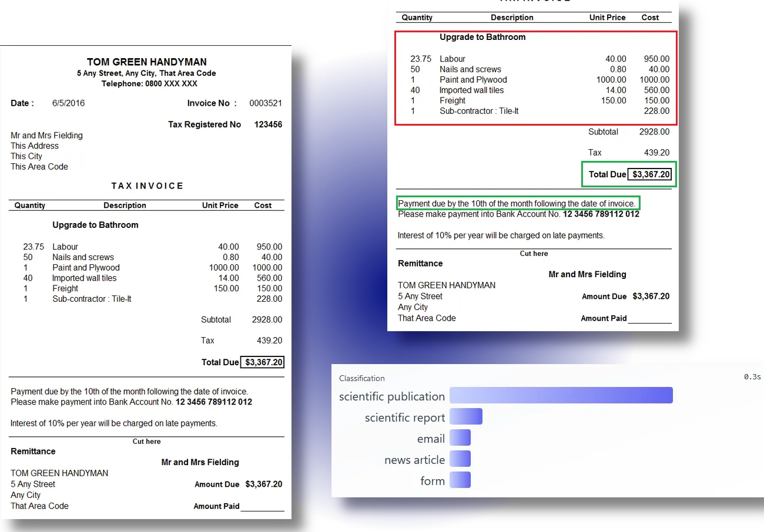Select the email classification label
Image resolution: width=764 pixels, height=532 pixels.
(431, 439)
